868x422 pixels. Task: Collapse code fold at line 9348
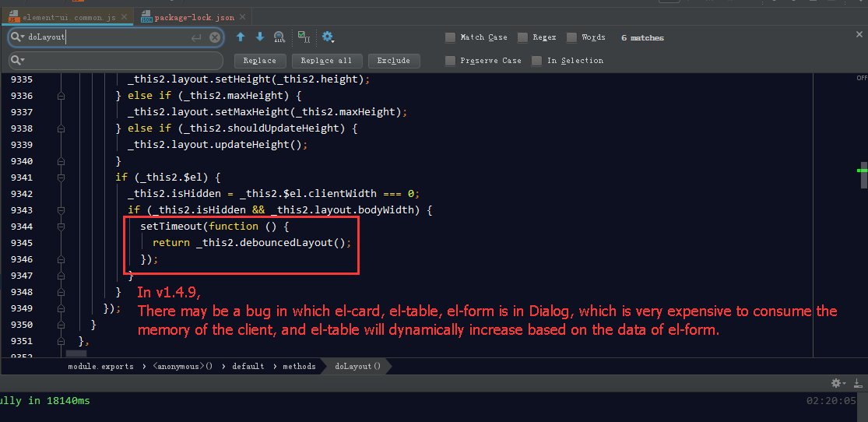[61, 292]
